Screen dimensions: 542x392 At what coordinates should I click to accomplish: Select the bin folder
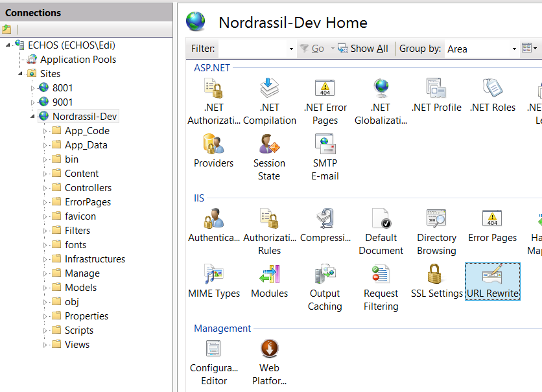coord(71,159)
